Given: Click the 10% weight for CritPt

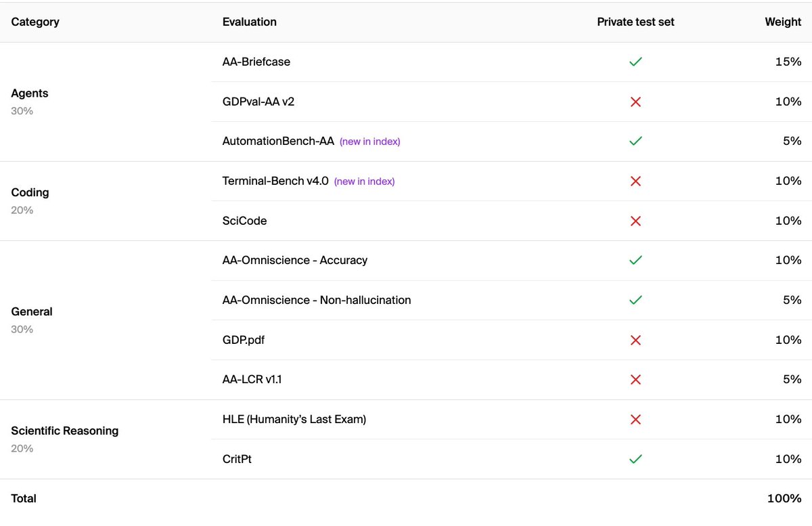Looking at the screenshot, I should pos(788,459).
